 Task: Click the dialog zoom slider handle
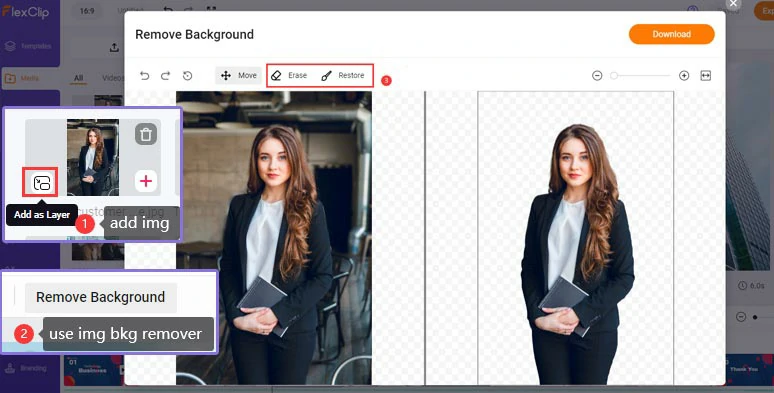click(x=614, y=76)
